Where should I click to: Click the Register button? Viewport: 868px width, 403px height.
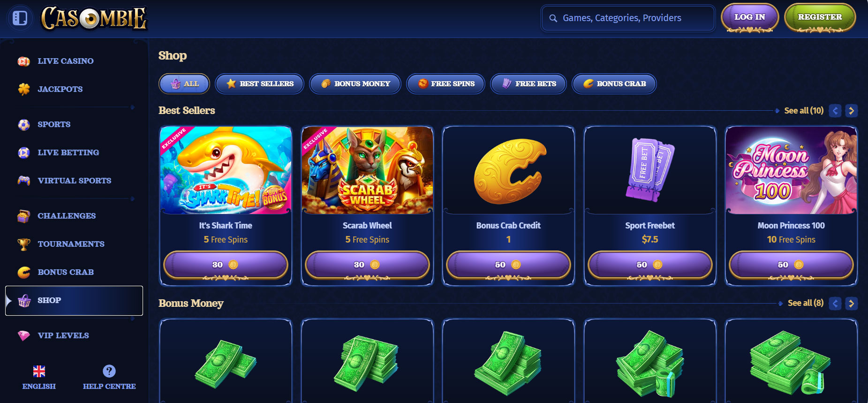click(x=820, y=18)
